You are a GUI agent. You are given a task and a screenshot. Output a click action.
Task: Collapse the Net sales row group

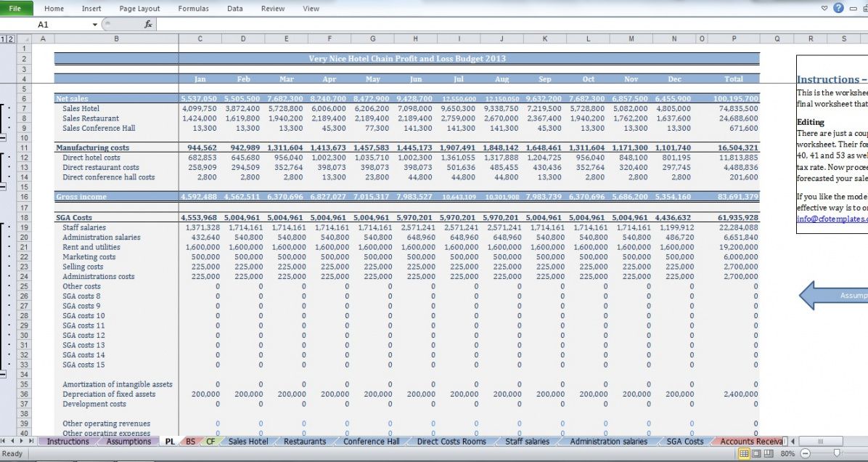coord(4,138)
